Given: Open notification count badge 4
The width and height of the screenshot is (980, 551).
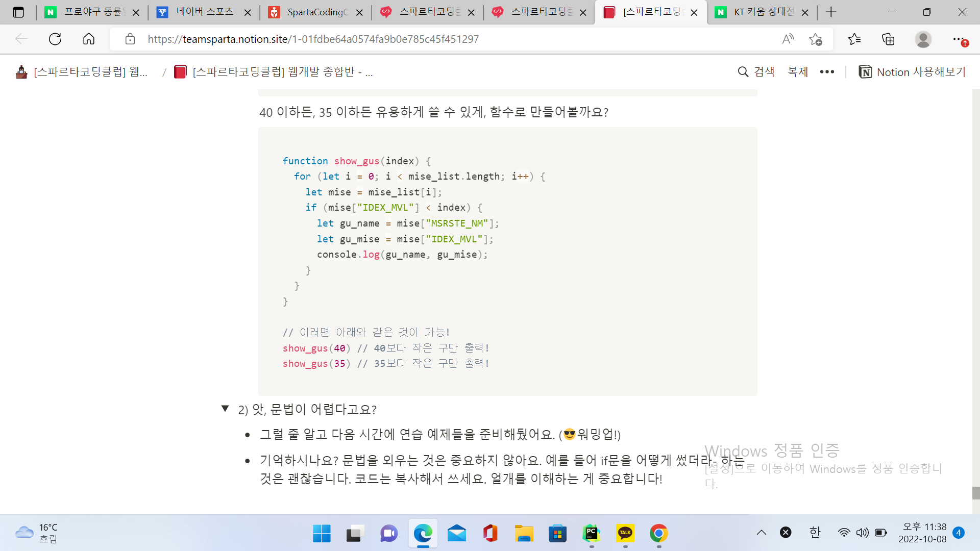Looking at the screenshot, I should coord(959,533).
